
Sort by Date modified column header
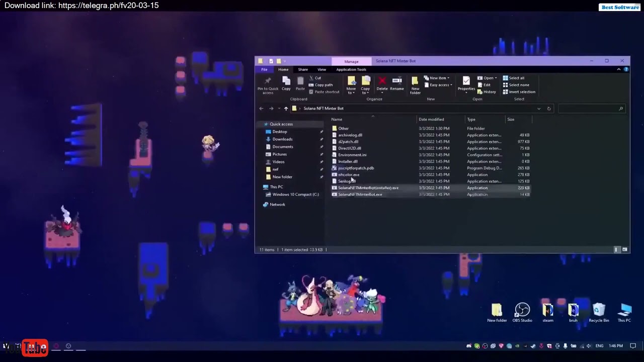[x=441, y=119]
